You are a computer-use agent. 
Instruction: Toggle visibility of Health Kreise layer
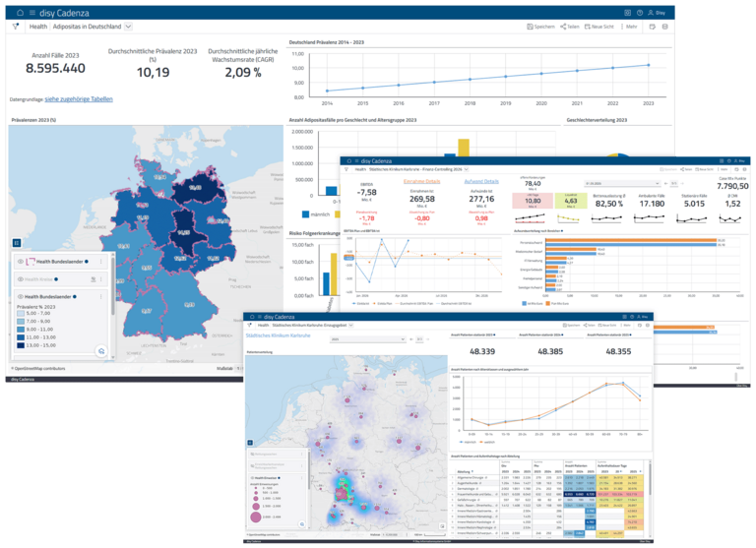(x=21, y=279)
